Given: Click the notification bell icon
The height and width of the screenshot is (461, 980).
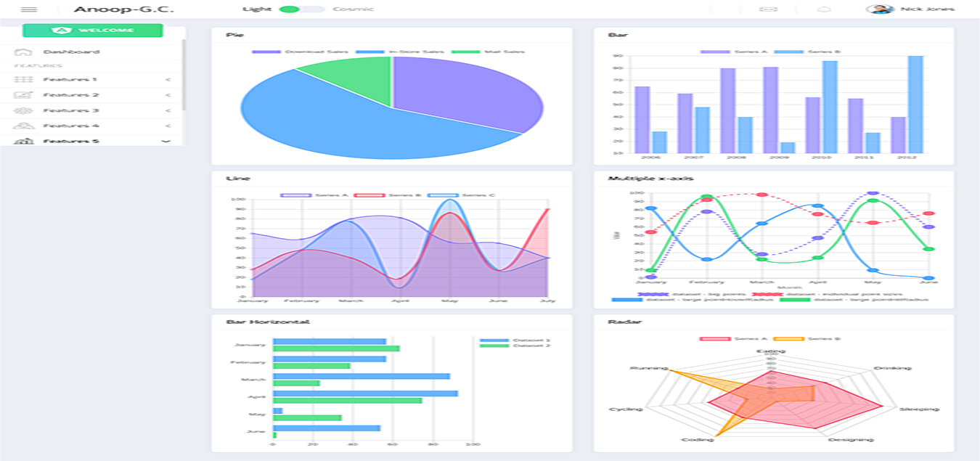Looking at the screenshot, I should [x=824, y=9].
